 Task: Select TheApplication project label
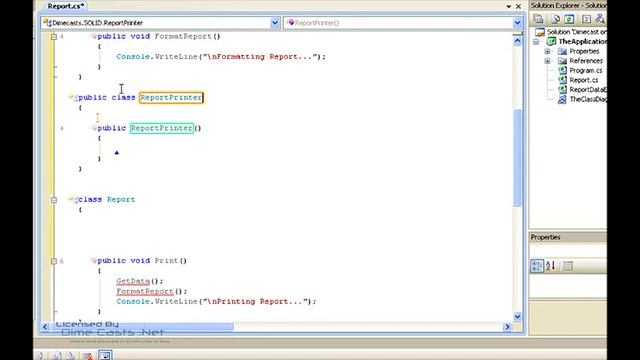click(582, 42)
